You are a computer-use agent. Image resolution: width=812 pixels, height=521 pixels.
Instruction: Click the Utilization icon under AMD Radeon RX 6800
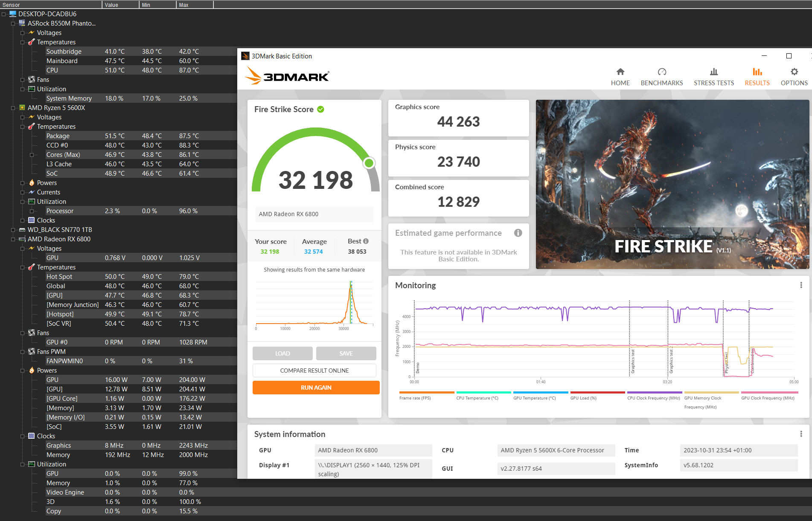(32, 464)
